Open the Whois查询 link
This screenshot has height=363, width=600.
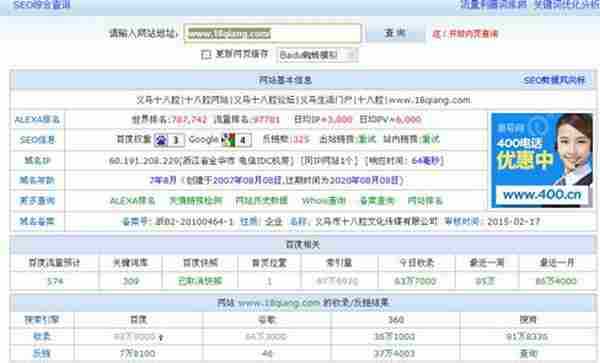click(324, 200)
